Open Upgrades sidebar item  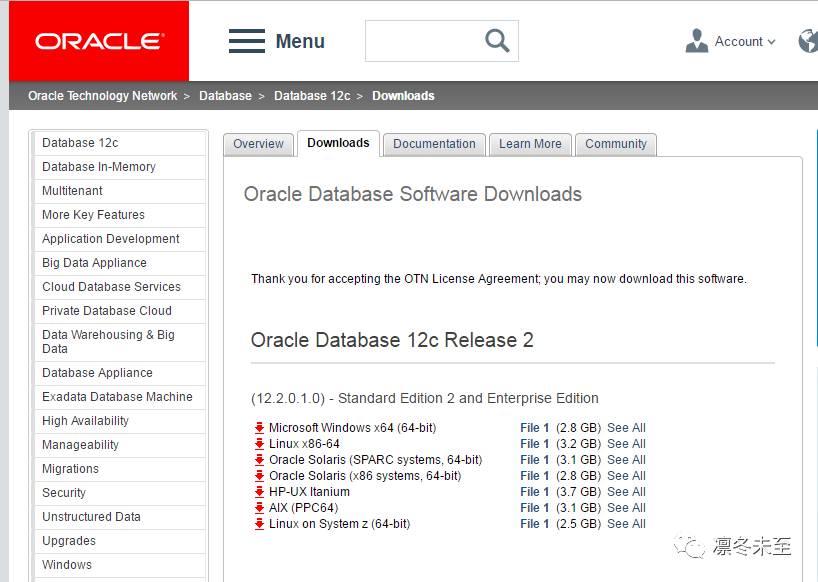(120, 541)
